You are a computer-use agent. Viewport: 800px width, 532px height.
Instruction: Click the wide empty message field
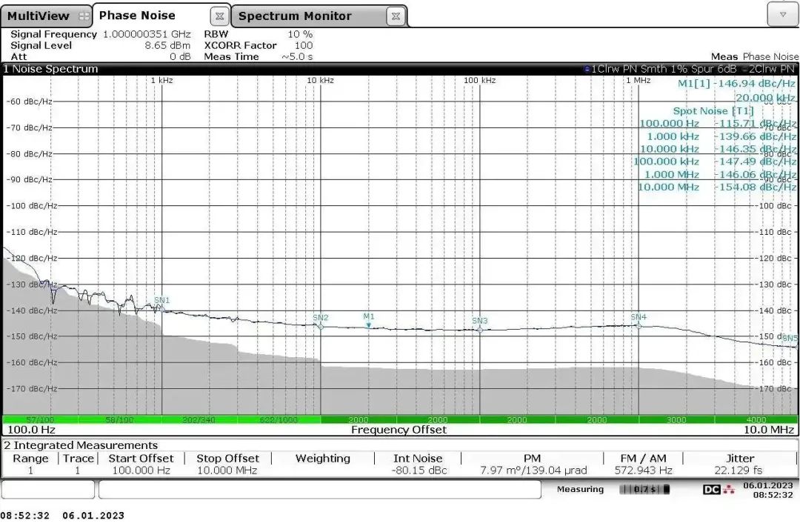coord(319,489)
